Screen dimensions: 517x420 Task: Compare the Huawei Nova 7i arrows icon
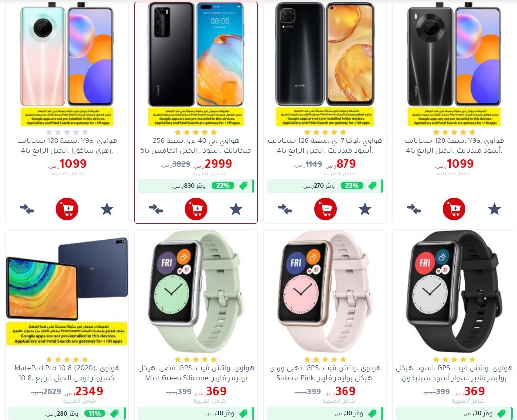point(285,209)
